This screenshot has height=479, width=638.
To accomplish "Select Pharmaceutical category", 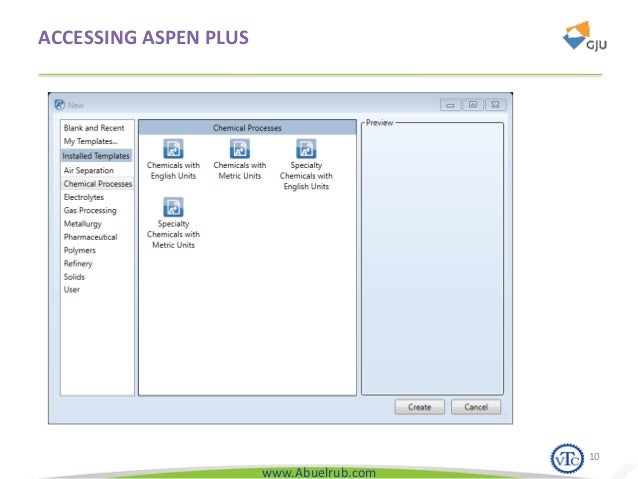I will [x=90, y=237].
